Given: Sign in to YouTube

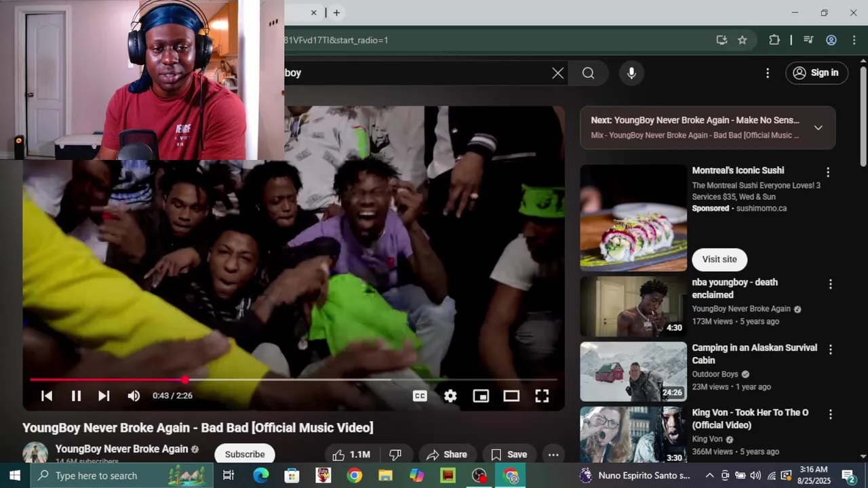Looking at the screenshot, I should [816, 73].
